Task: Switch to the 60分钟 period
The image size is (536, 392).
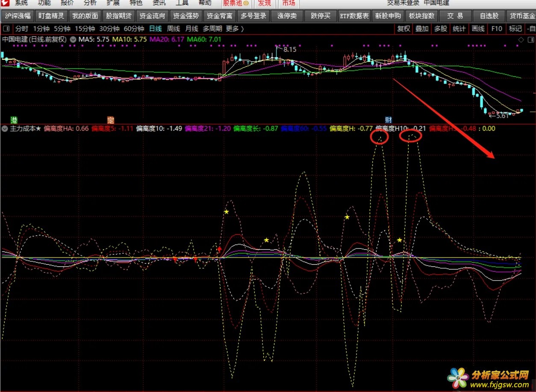Action: click(x=134, y=29)
